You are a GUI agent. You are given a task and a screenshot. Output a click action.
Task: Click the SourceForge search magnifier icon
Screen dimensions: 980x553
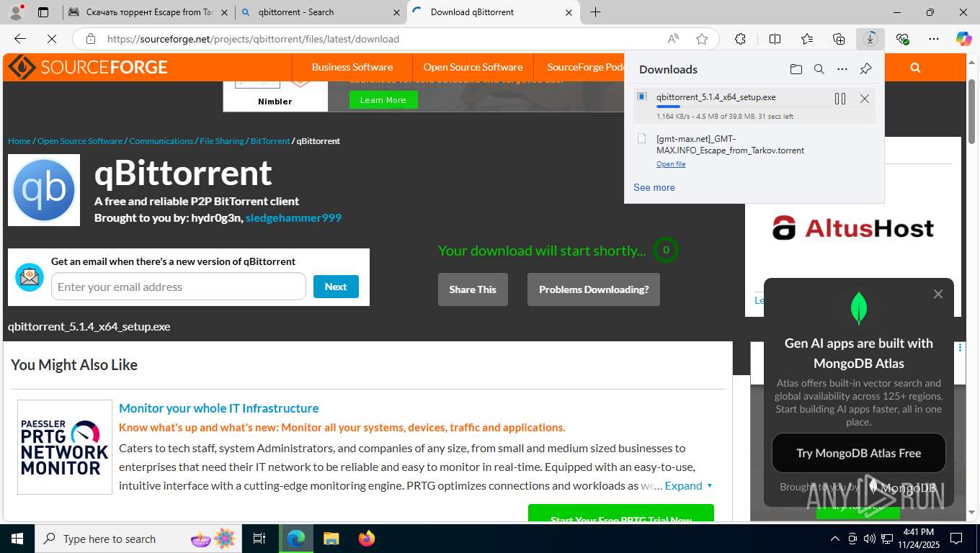pyautogui.click(x=915, y=68)
